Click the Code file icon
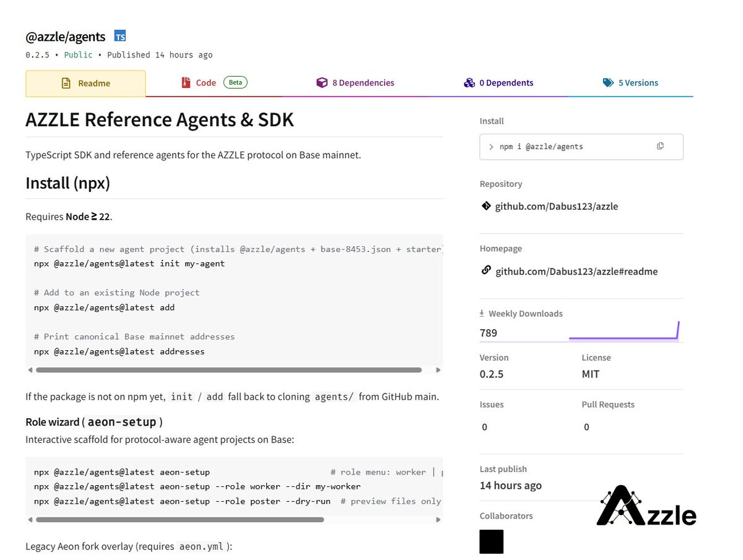 pos(186,82)
